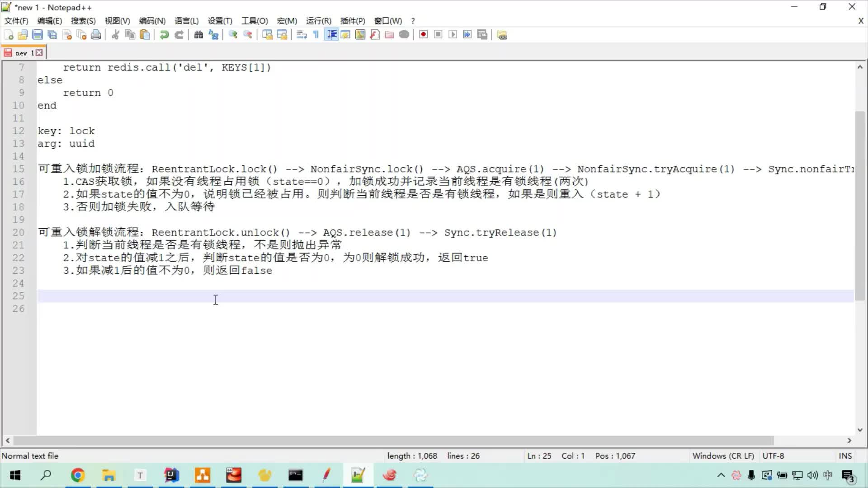This screenshot has width=868, height=488.
Task: Open the 视图(V) menu
Action: tap(117, 21)
